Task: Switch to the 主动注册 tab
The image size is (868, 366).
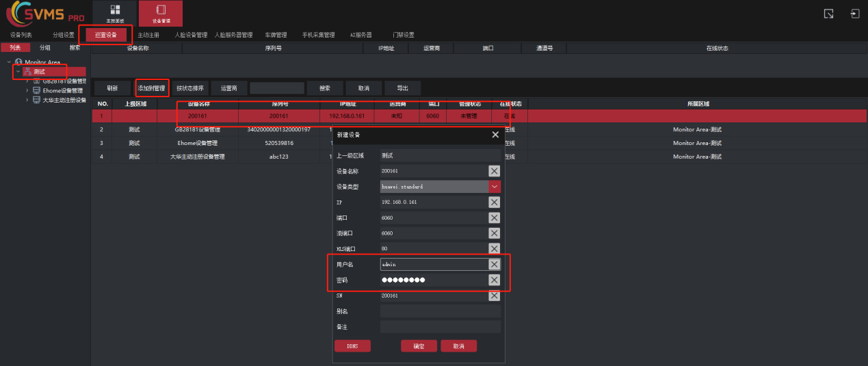Action: [x=148, y=35]
